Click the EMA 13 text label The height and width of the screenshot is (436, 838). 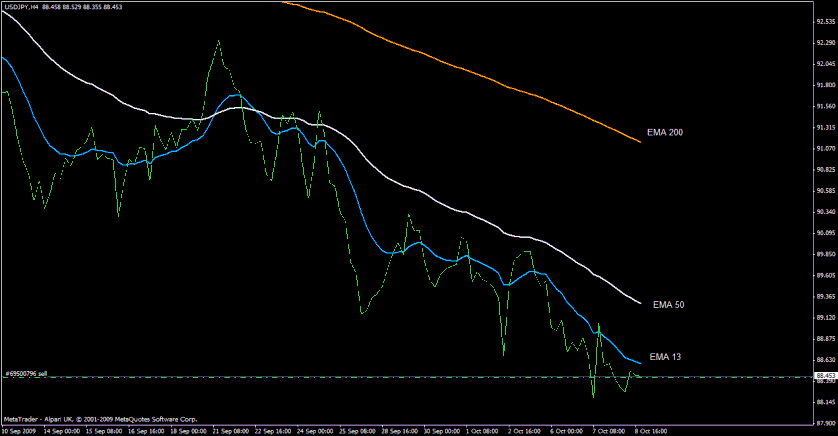666,356
